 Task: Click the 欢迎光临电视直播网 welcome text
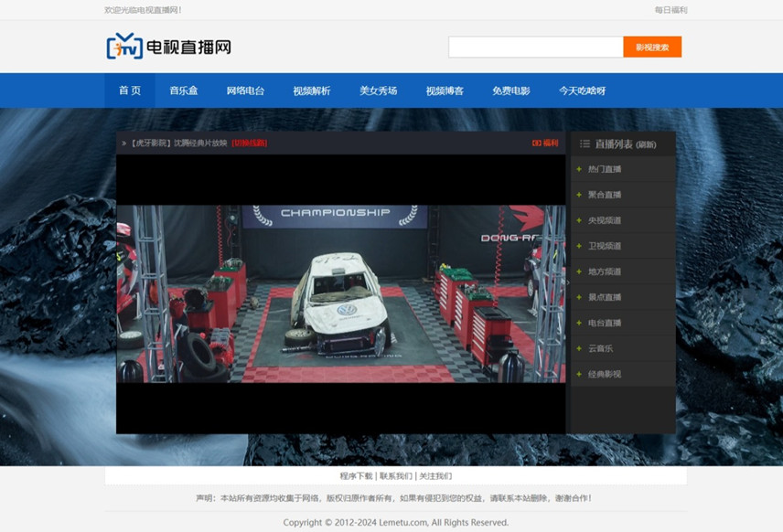(x=143, y=10)
